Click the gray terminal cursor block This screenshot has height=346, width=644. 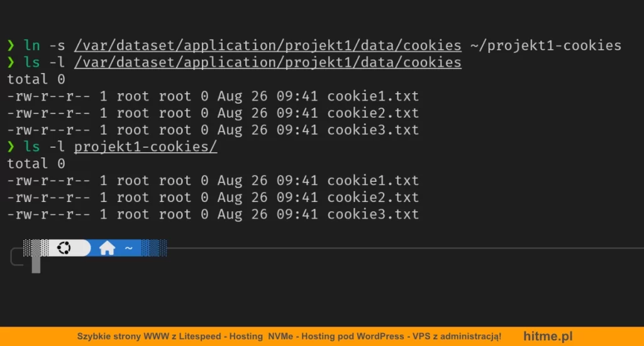36,264
